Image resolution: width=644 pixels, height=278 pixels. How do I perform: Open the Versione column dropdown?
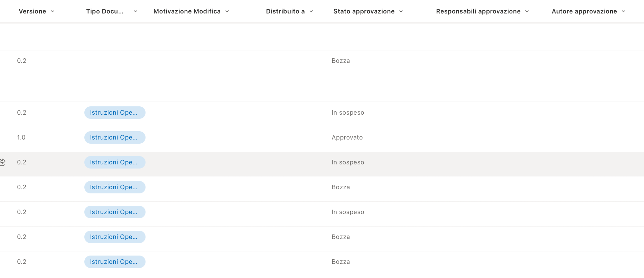(53, 11)
